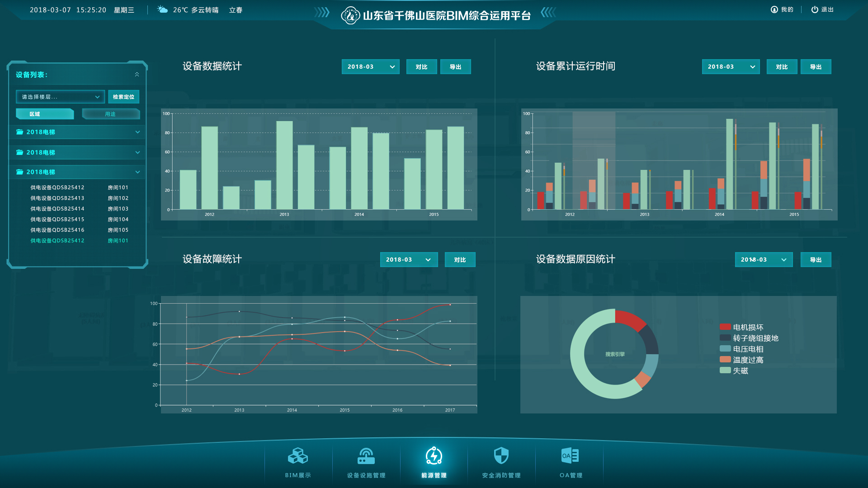Click 导出 button in 设备数据原因统计
868x488 pixels.
coord(816,260)
